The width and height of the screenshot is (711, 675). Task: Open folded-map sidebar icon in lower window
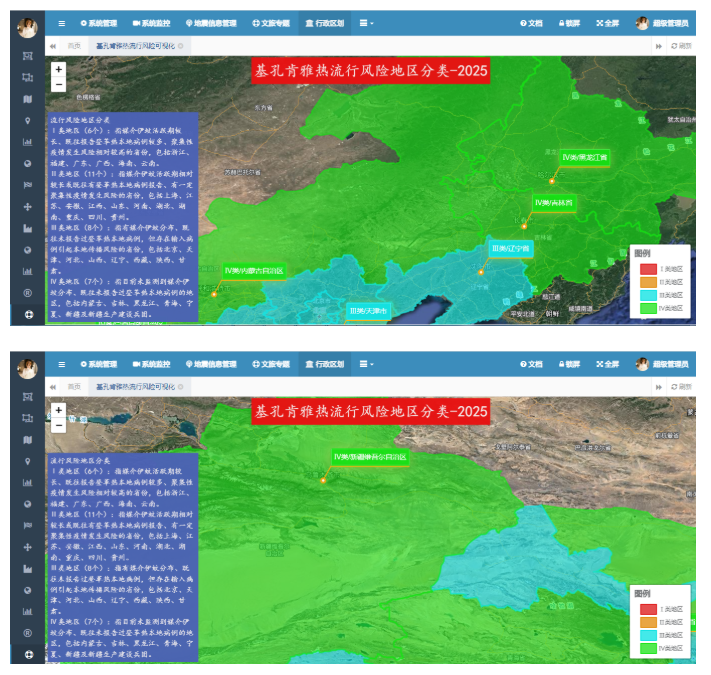[x=28, y=440]
